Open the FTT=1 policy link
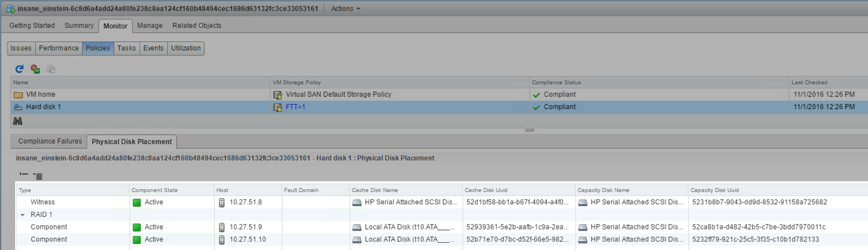 pos(296,107)
